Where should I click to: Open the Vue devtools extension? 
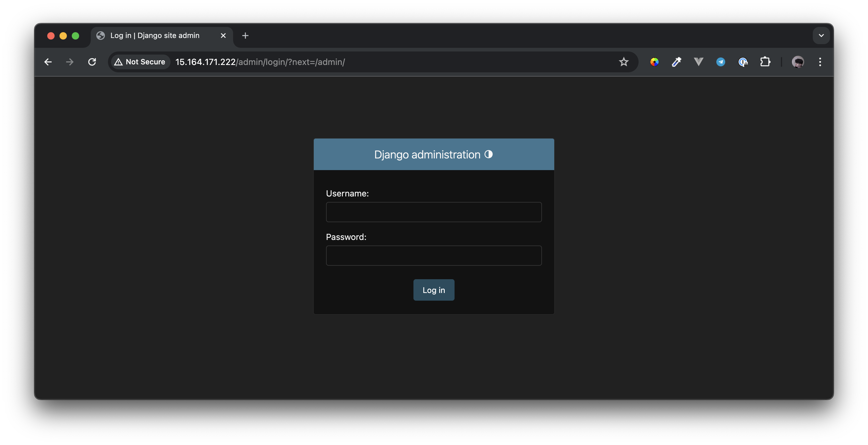[x=698, y=62]
